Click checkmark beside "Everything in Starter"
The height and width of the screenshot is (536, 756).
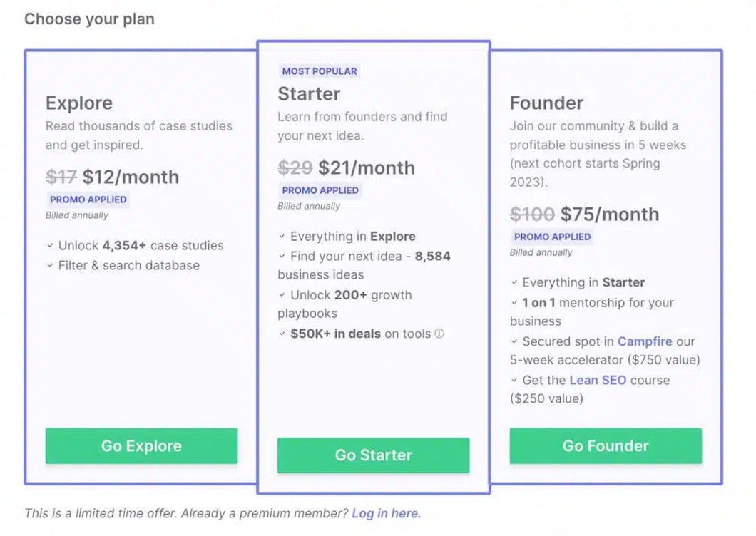tap(514, 283)
